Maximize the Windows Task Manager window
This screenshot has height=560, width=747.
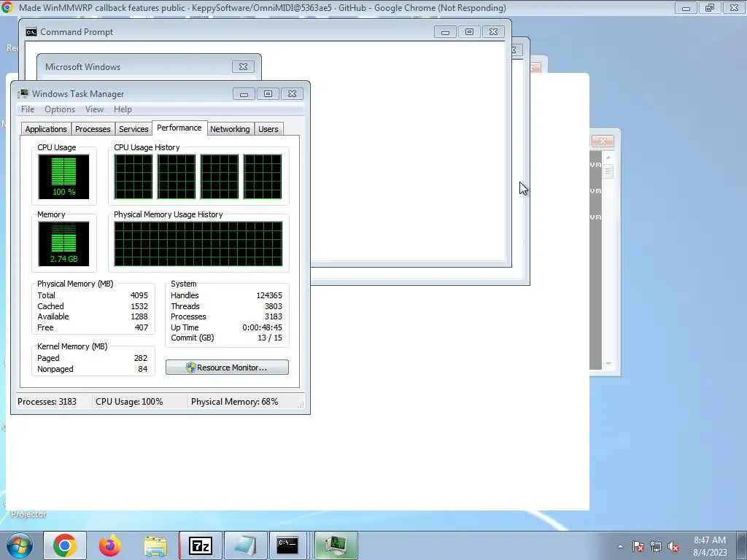pyautogui.click(x=268, y=94)
